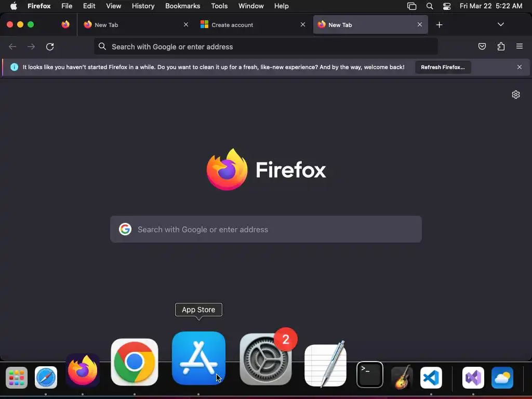Open Spotlight search in menu bar

430,6
